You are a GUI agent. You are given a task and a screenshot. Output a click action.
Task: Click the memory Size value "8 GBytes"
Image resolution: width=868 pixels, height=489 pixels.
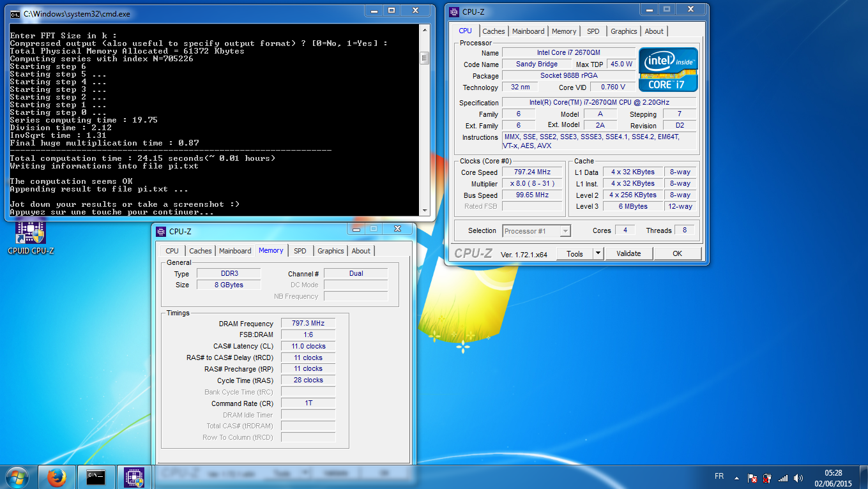click(229, 285)
